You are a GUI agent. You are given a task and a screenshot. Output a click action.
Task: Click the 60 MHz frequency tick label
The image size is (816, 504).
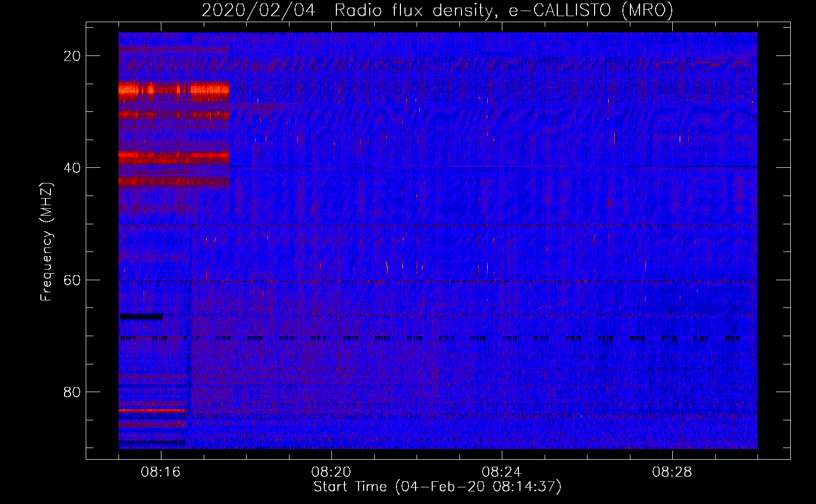[x=72, y=280]
